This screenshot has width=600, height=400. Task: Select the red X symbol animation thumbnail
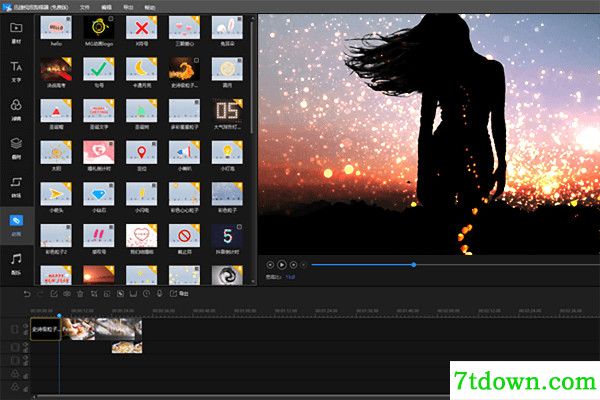coord(142,28)
